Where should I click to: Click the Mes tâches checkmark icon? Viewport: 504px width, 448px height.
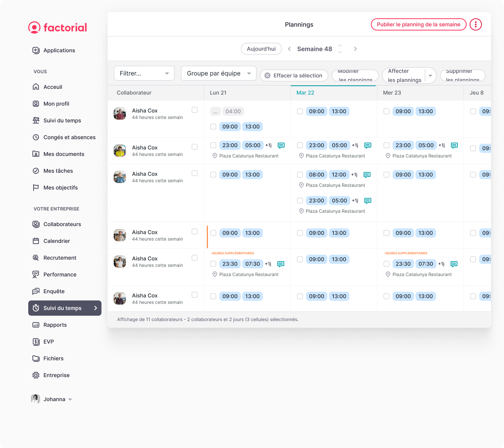point(36,171)
